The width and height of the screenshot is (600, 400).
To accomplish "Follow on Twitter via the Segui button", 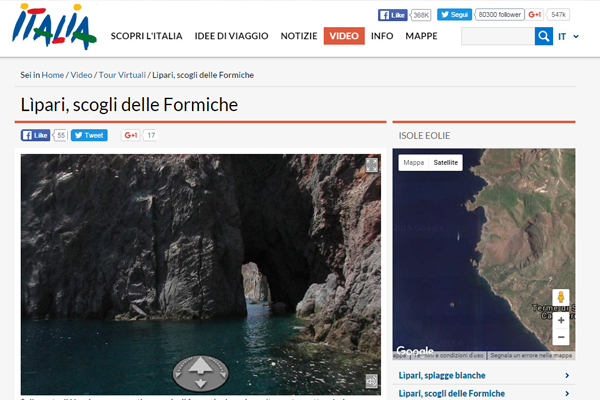I will click(x=454, y=15).
